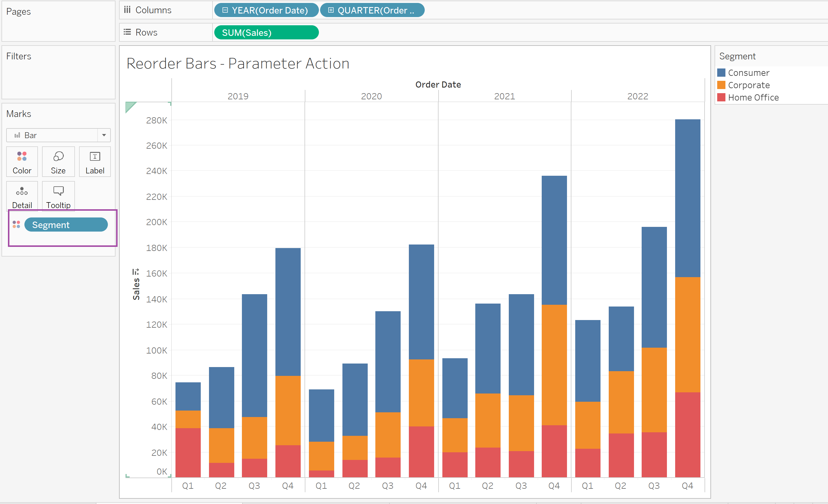Open the Bar mark type dropdown
The image size is (828, 504).
(x=104, y=135)
